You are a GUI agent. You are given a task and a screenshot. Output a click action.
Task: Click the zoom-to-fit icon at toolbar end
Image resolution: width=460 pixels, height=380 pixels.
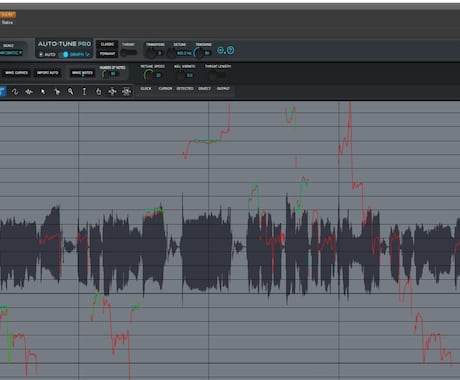[x=126, y=92]
